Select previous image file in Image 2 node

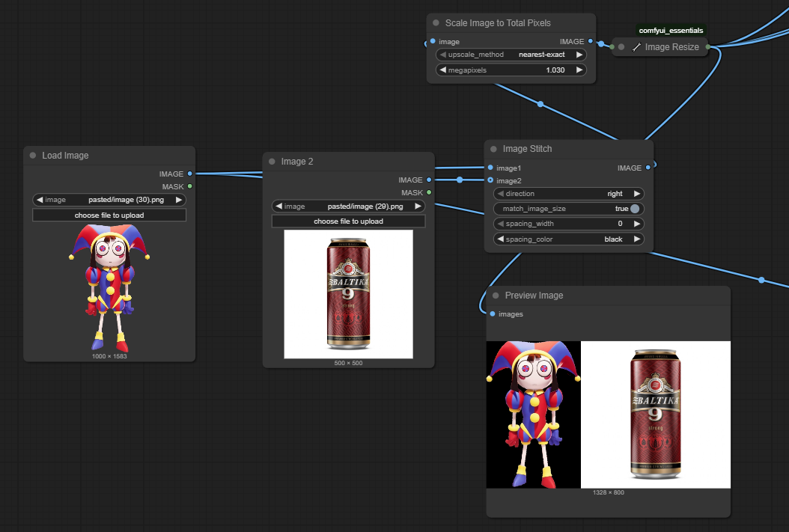278,207
